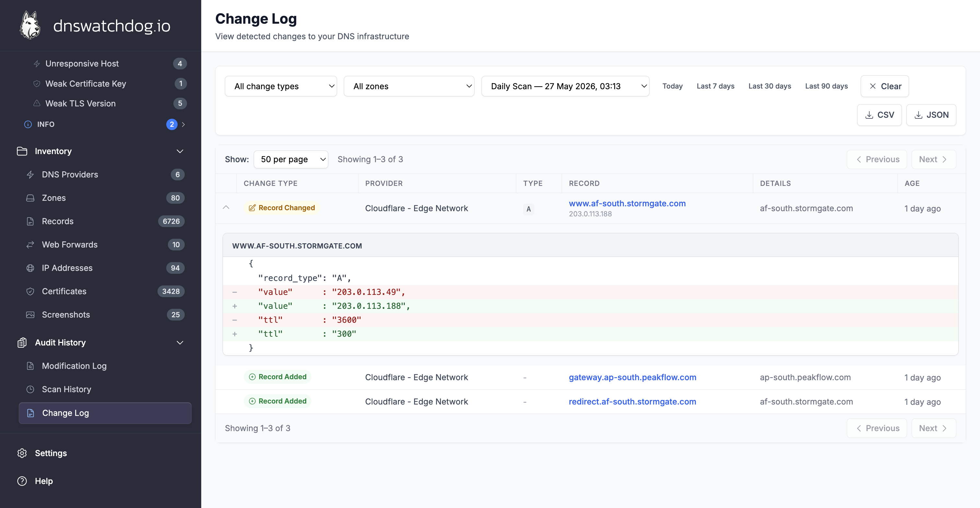Export change log as JSON
Viewport: 980px width, 508px height.
point(931,115)
